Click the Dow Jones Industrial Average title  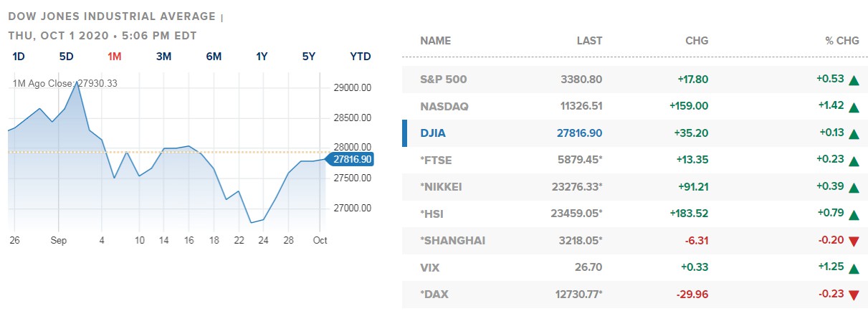point(112,16)
